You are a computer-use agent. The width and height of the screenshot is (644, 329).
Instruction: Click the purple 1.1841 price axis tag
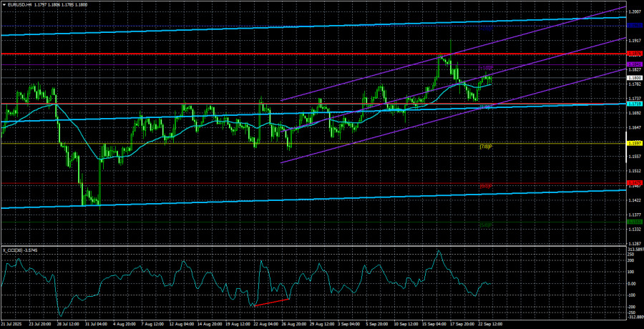coord(634,65)
